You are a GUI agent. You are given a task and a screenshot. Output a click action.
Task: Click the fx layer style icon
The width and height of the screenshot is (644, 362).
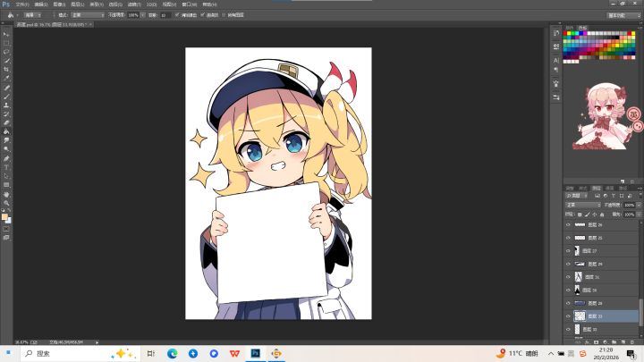(587, 341)
